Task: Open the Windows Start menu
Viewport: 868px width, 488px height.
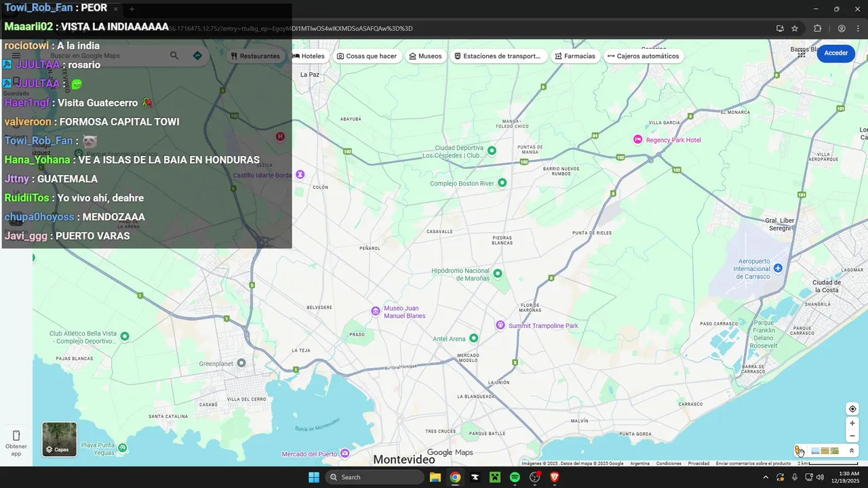Action: click(x=314, y=477)
